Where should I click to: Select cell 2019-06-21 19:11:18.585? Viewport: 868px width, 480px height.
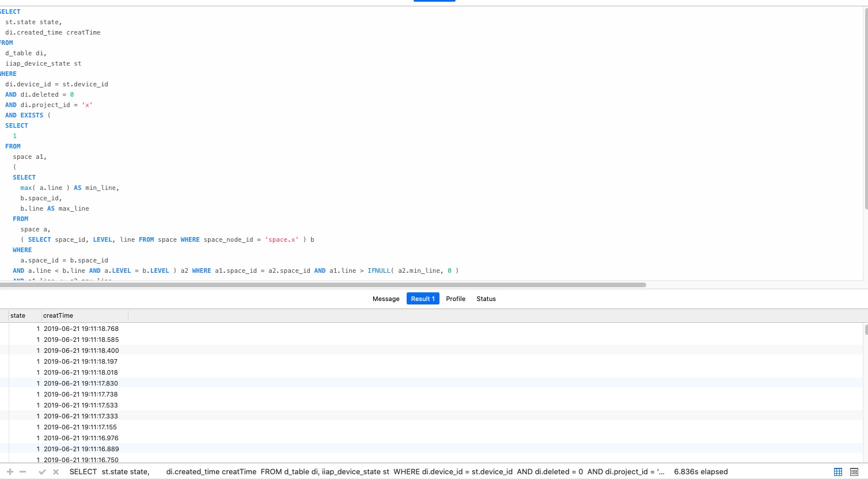pyautogui.click(x=81, y=340)
